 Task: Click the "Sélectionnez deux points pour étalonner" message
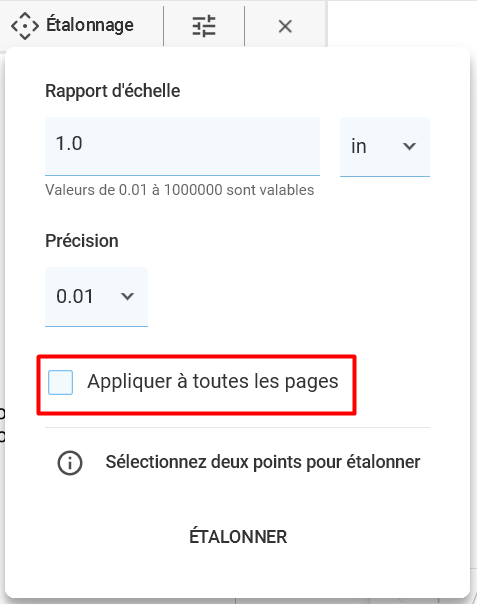[263, 462]
